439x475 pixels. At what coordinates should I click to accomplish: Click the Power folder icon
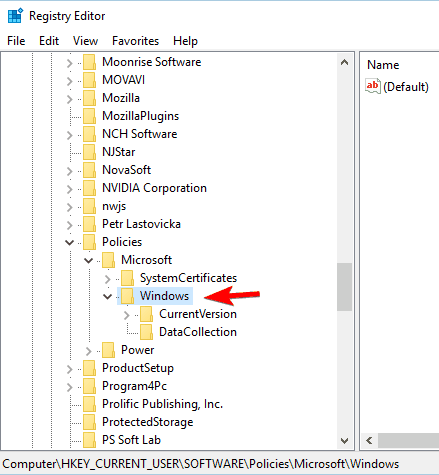pyautogui.click(x=108, y=350)
